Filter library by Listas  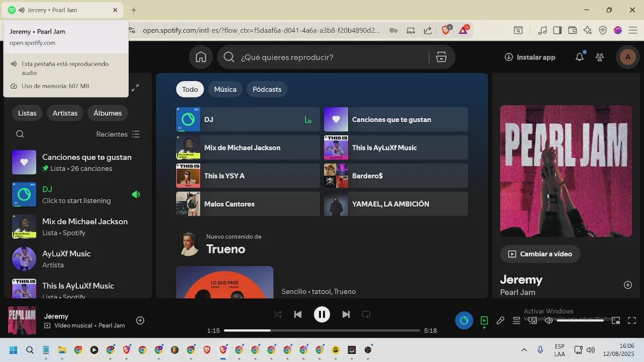point(27,113)
